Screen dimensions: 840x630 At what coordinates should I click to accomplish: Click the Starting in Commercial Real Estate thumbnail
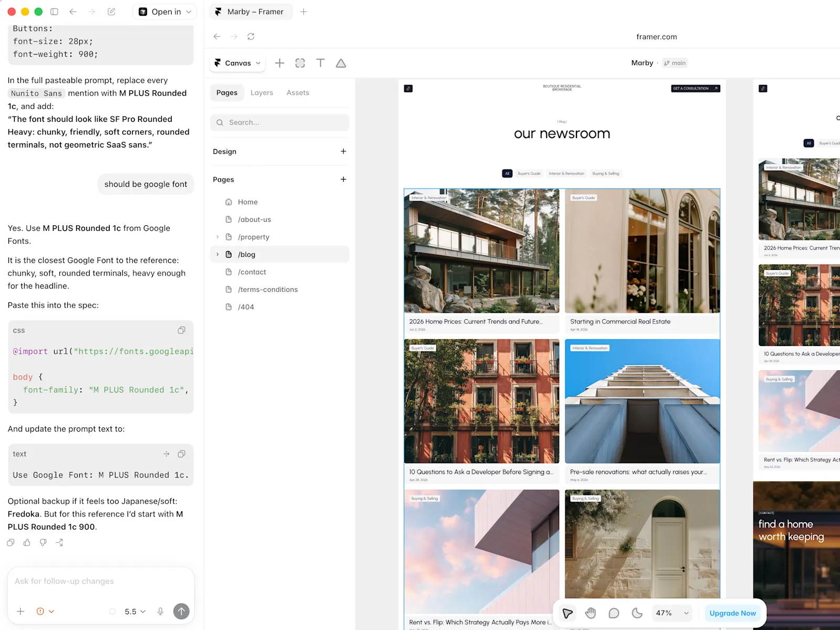tap(642, 251)
